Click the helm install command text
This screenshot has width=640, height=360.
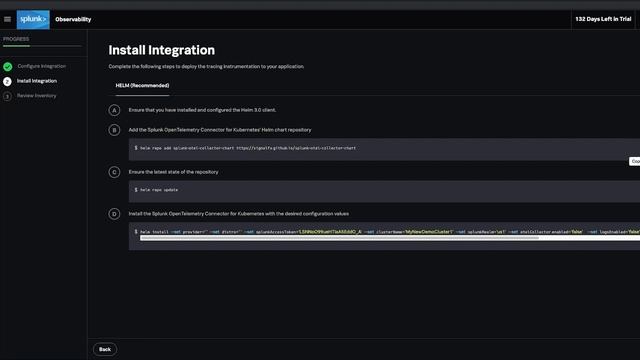390,231
